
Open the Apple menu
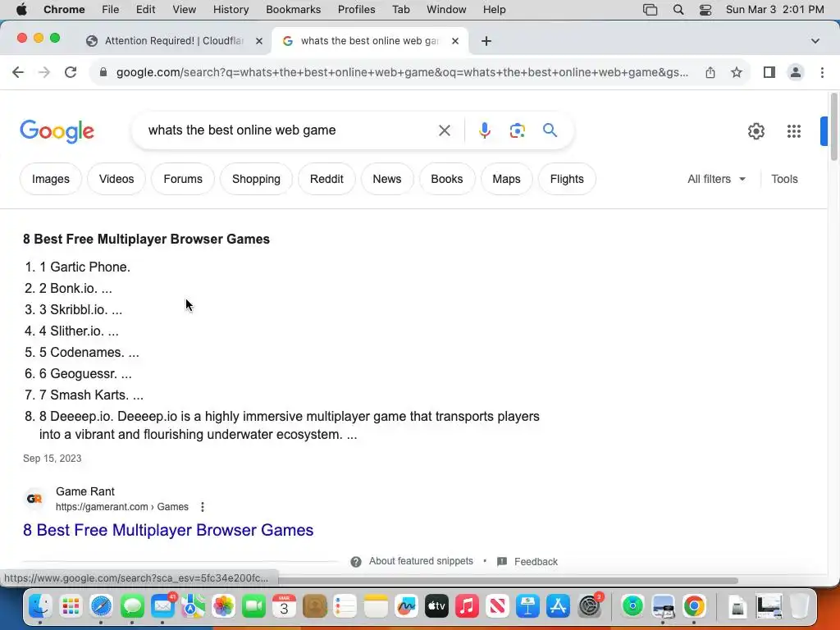pyautogui.click(x=21, y=10)
